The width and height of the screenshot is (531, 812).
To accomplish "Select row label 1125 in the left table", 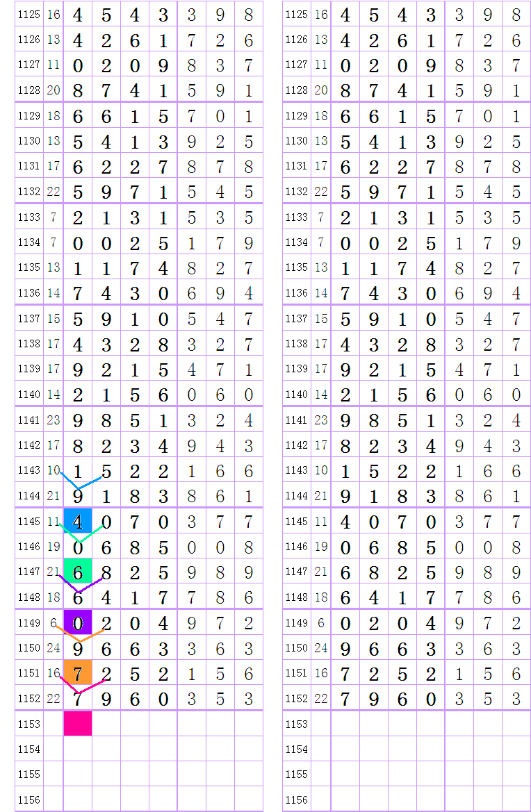I will 28,15.
